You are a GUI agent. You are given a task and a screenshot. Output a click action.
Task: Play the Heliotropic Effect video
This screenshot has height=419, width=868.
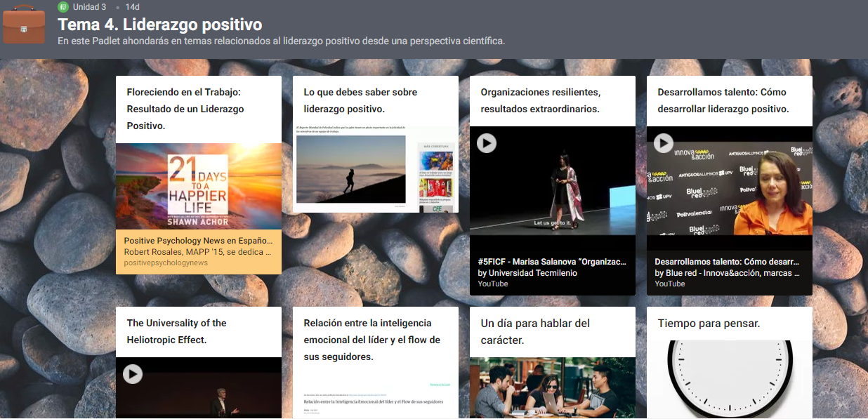(x=132, y=374)
